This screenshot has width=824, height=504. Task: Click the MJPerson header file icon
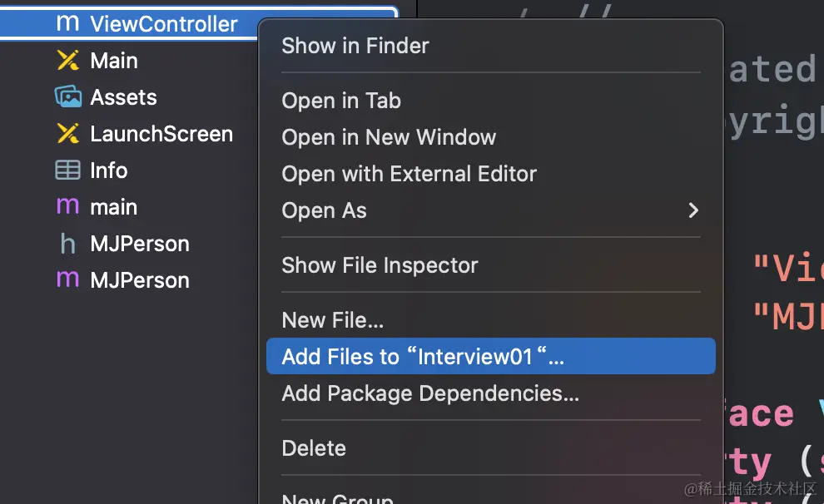tap(67, 244)
